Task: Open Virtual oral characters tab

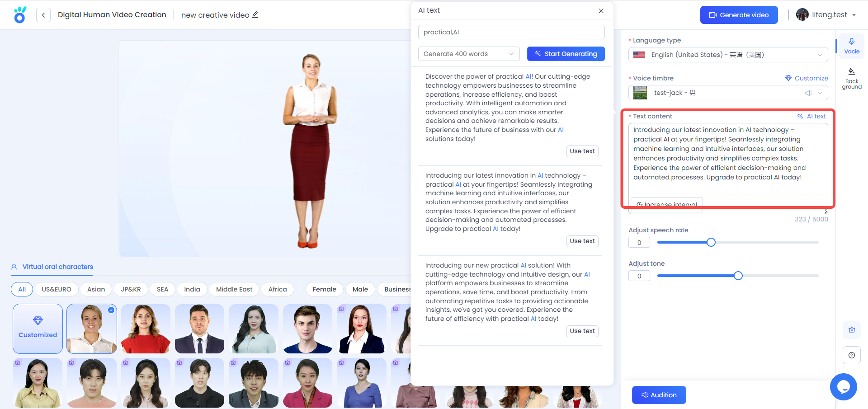Action: (52, 267)
